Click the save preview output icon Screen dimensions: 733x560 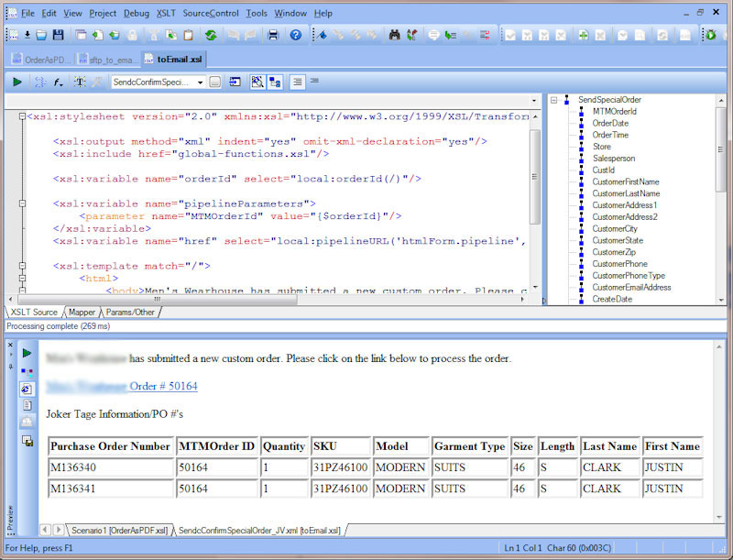click(27, 441)
